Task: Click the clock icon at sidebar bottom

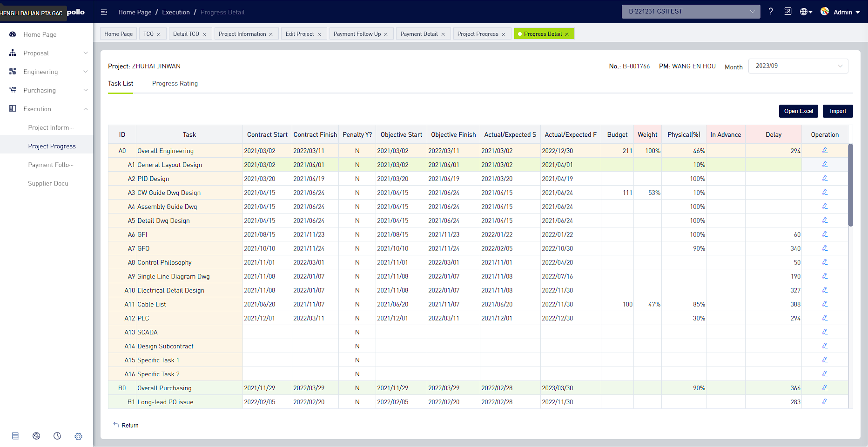Action: click(57, 436)
